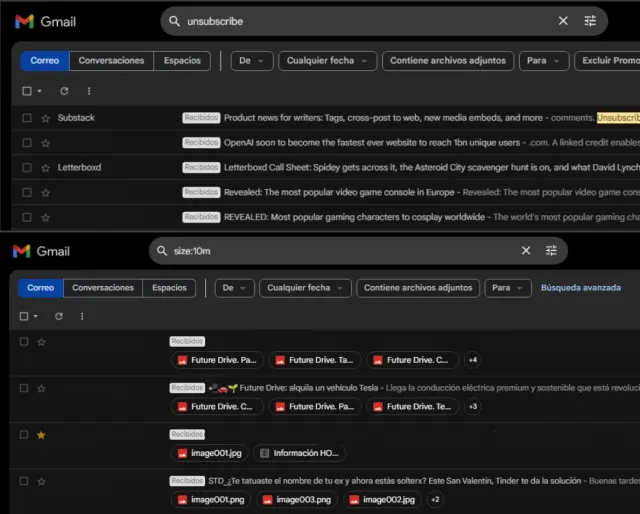Click the "Excluir Promo" filter chip
The image size is (640, 514).
609,61
